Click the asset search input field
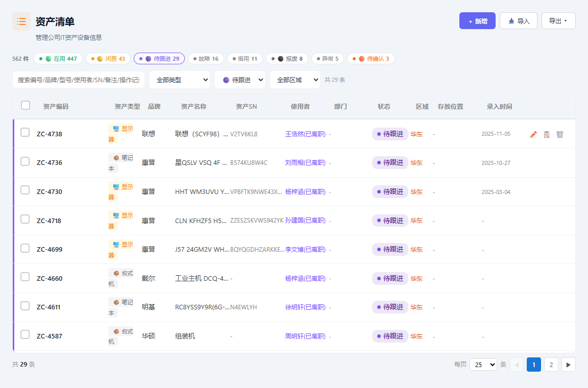 pos(79,80)
